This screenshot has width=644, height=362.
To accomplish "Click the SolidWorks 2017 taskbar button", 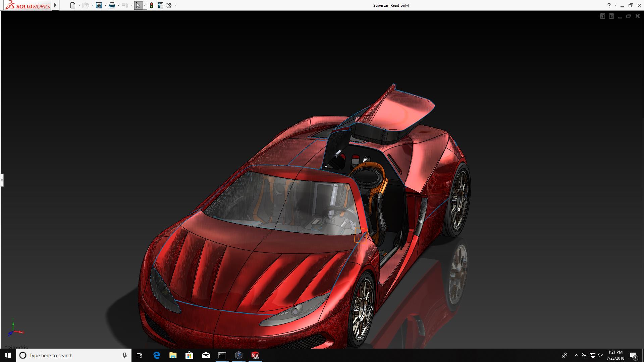I will click(x=255, y=355).
